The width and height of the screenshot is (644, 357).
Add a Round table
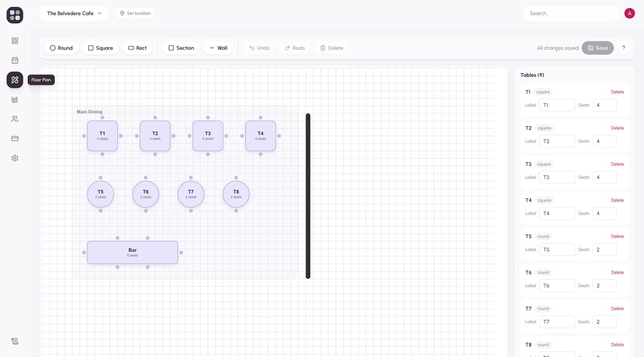[x=61, y=48]
